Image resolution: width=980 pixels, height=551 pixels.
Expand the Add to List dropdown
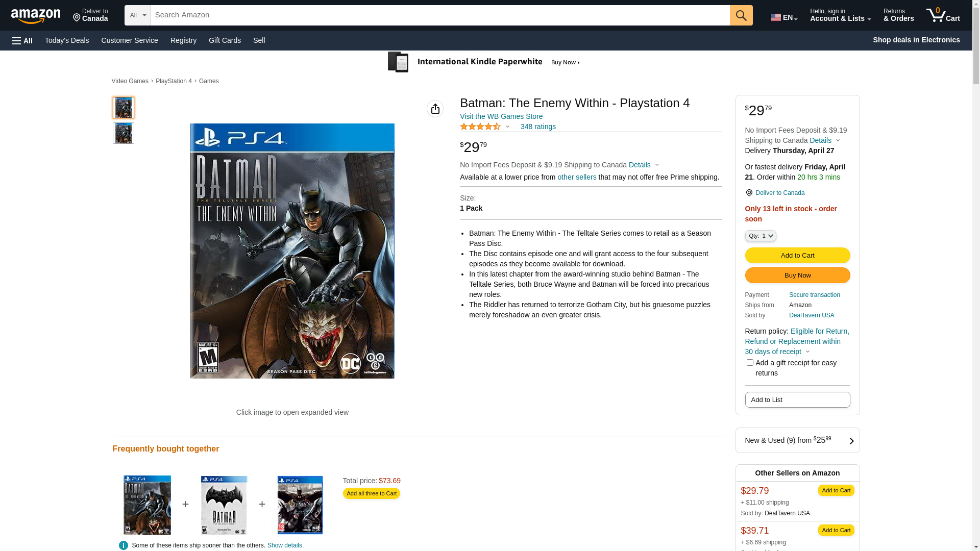pyautogui.click(x=797, y=399)
